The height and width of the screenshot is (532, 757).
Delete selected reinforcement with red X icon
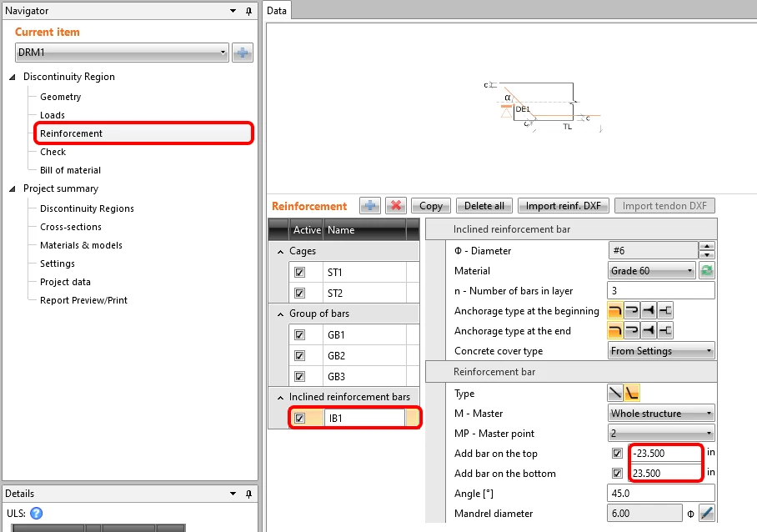(396, 206)
